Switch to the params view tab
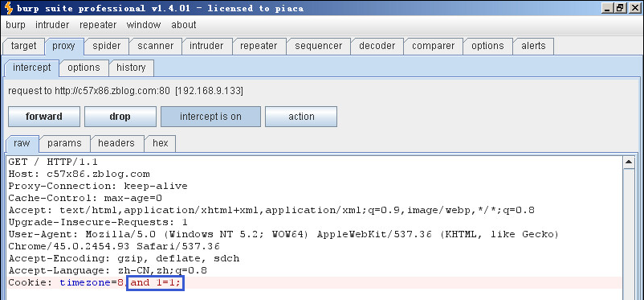Screen dimensions: 644x300 point(64,143)
